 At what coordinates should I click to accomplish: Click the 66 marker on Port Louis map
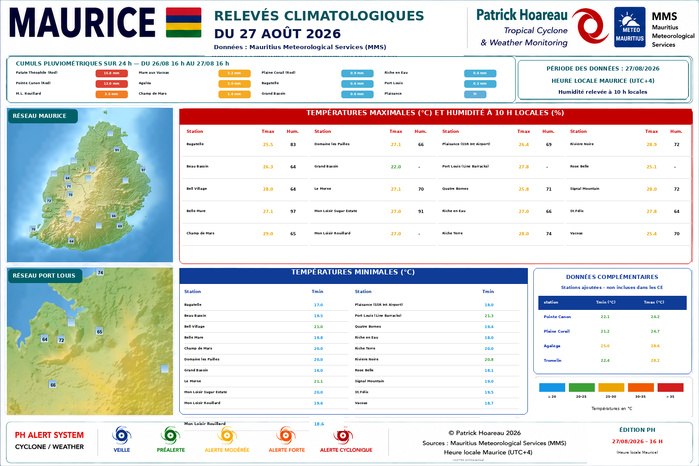point(53,384)
